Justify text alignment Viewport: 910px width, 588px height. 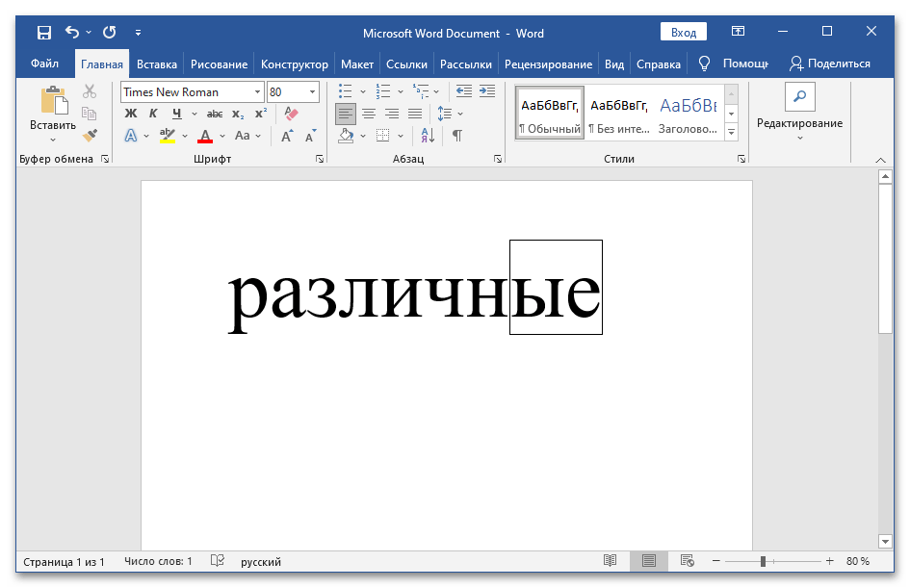click(x=415, y=114)
